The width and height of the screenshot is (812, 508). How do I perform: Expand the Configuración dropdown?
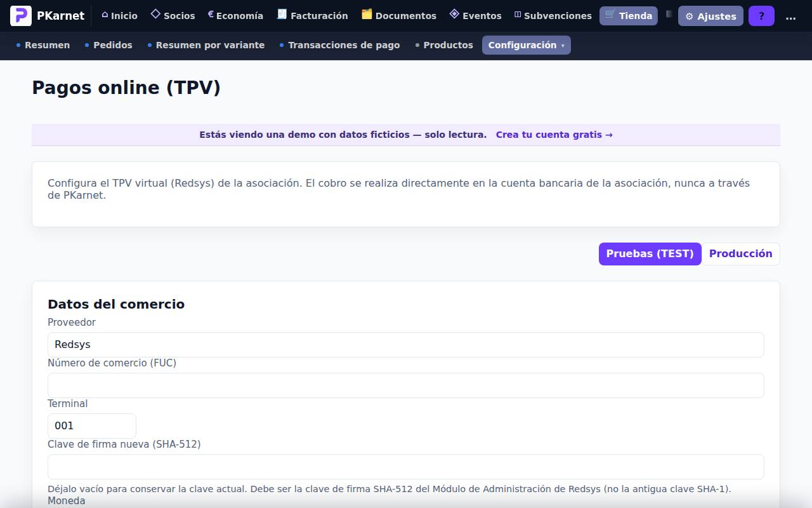(x=527, y=45)
